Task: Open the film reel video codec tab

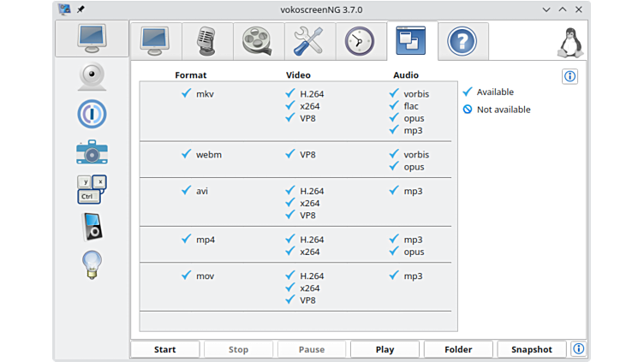Action: click(x=257, y=41)
